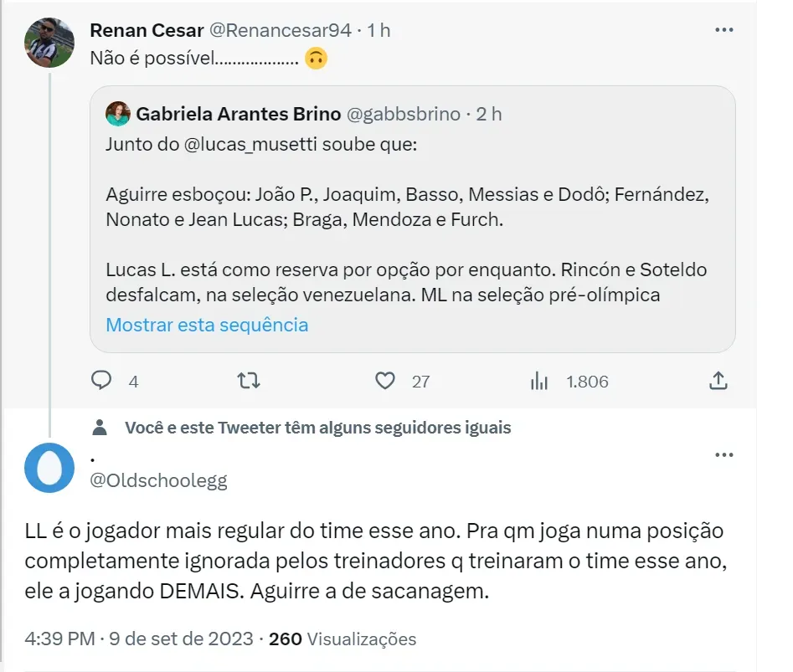
Task: Open more options on Renan Cesar's tweet
Action: [x=723, y=29]
